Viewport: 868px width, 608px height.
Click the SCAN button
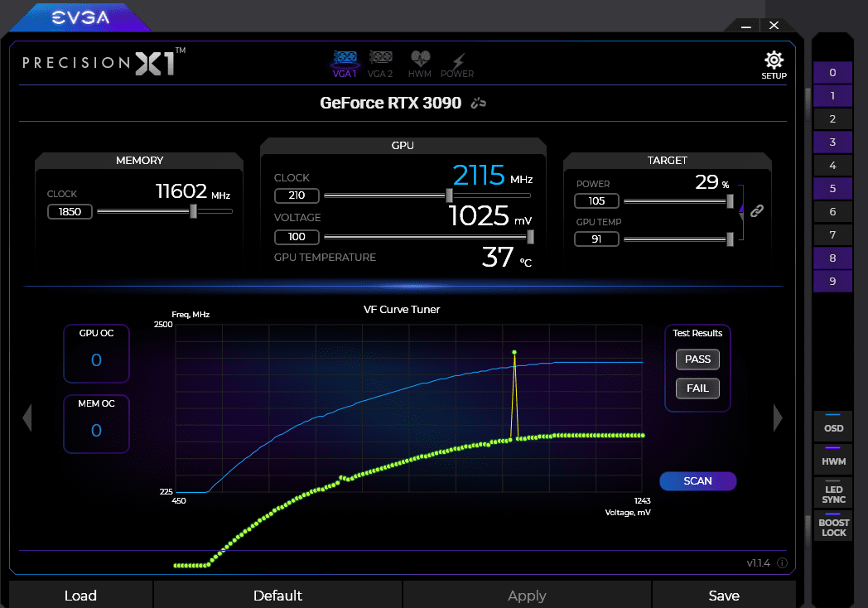[697, 481]
